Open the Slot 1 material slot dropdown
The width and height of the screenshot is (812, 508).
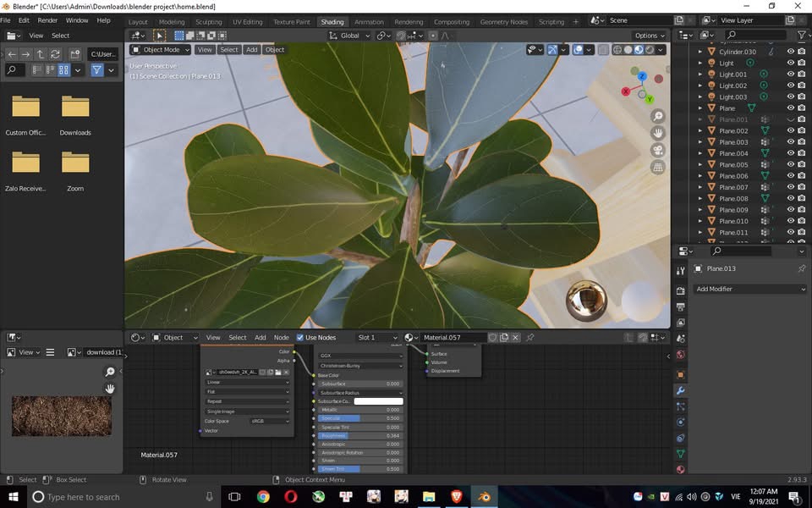(376, 338)
